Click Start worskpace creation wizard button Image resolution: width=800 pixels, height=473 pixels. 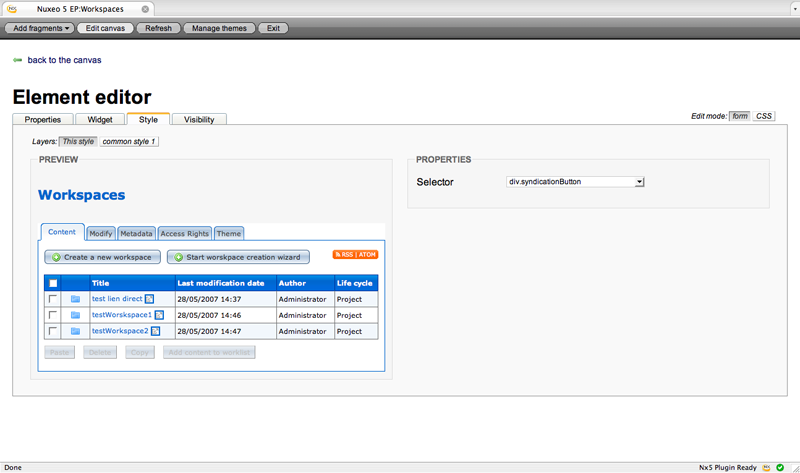click(238, 257)
